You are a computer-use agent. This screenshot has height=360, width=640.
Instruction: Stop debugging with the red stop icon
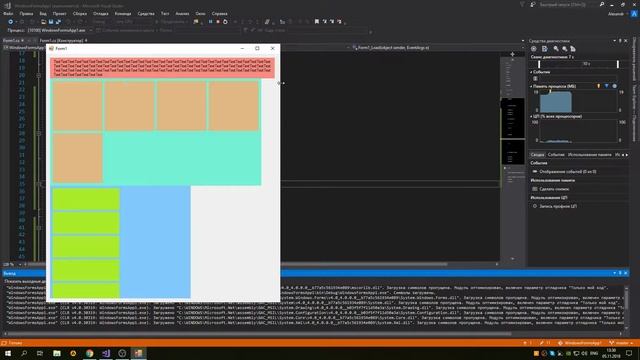pyautogui.click(x=218, y=22)
